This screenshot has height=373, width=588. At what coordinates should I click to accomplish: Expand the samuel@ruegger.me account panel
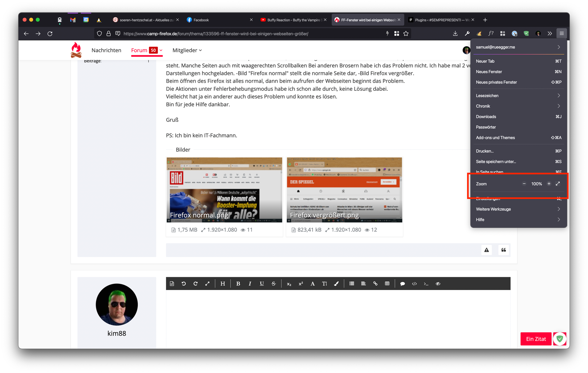tap(518, 47)
